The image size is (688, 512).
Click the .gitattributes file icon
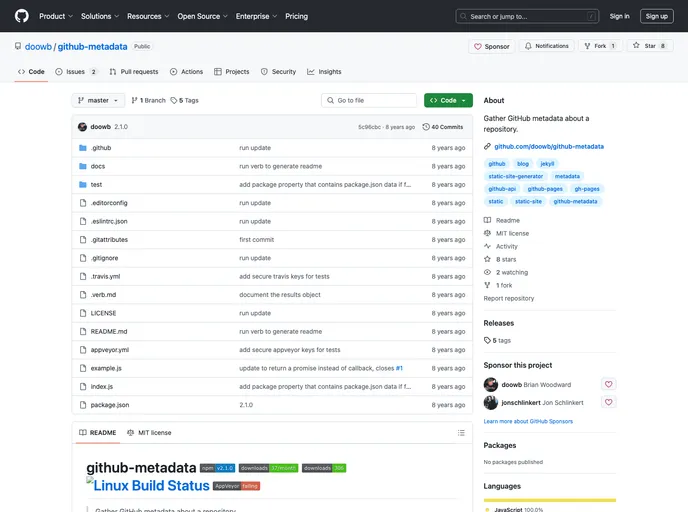83,240
